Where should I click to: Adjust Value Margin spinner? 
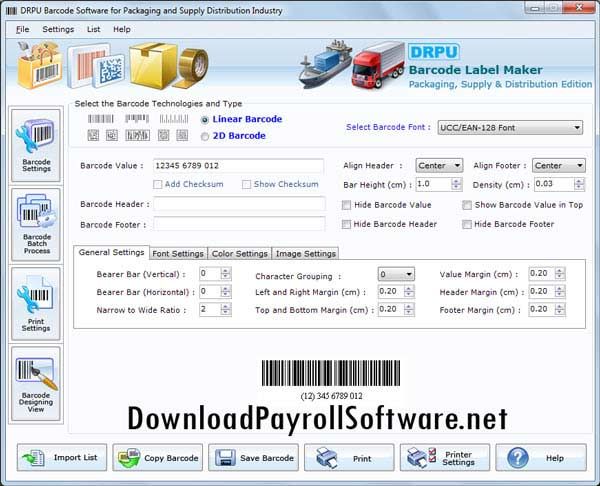(559, 273)
